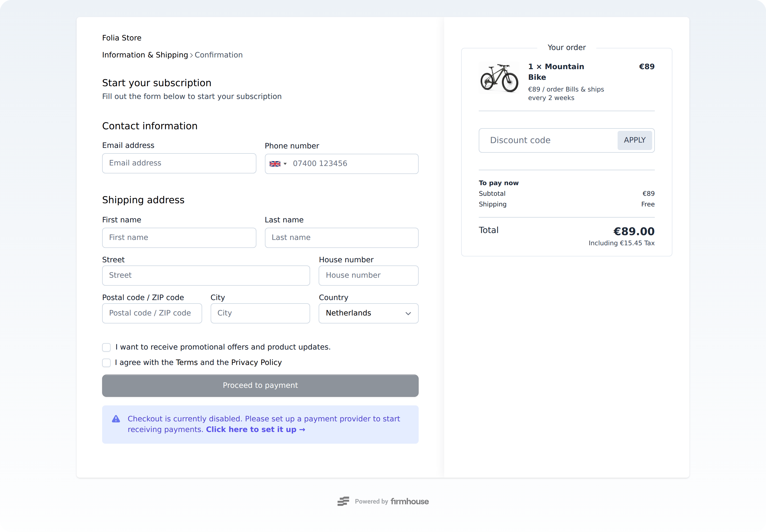Focus the City input field
Image resolution: width=766 pixels, height=532 pixels.
click(x=260, y=313)
